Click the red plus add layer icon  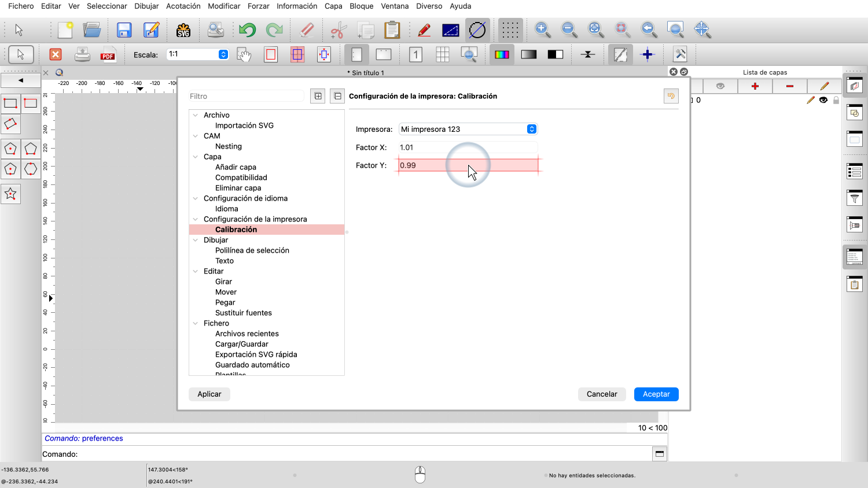point(755,86)
